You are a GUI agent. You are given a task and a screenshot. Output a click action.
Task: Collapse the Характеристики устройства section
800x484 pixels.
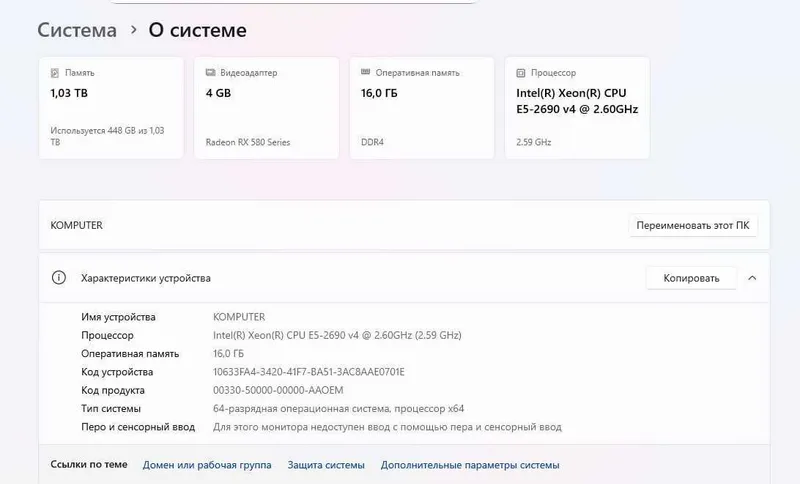pos(752,278)
